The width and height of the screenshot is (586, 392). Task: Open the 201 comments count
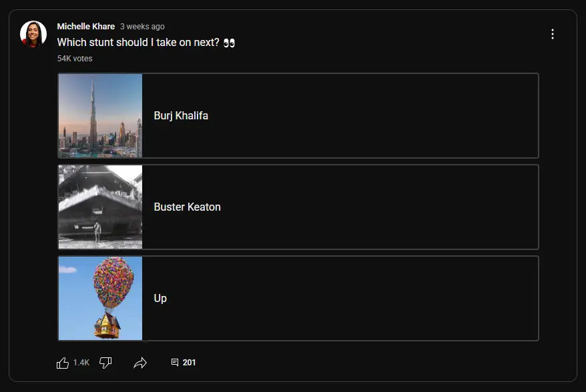(190, 363)
